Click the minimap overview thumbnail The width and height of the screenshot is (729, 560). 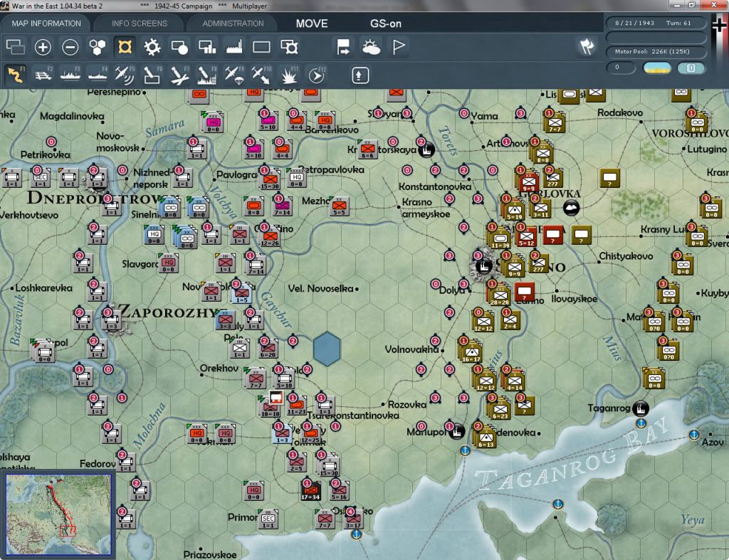[x=58, y=513]
